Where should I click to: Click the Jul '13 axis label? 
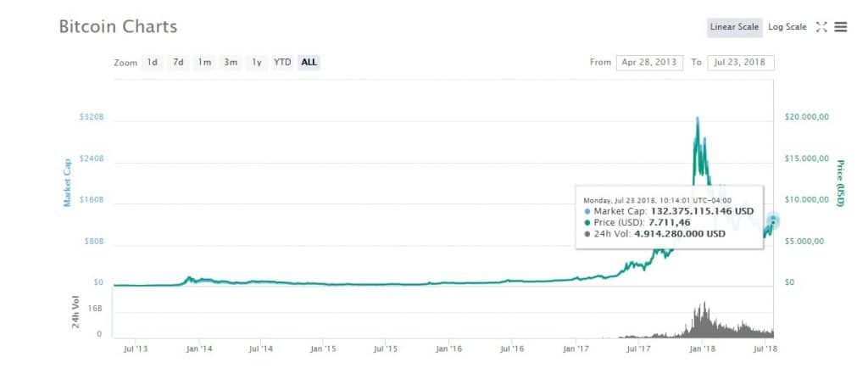pyautogui.click(x=136, y=348)
